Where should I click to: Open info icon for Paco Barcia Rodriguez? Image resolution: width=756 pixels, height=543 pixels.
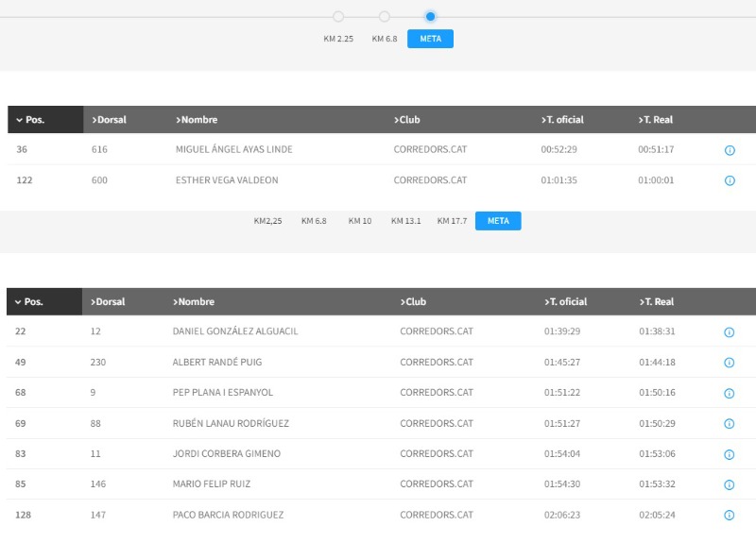coord(729,516)
